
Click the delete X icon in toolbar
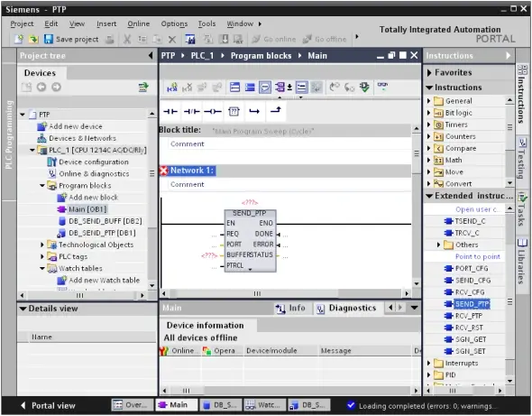[172, 40]
